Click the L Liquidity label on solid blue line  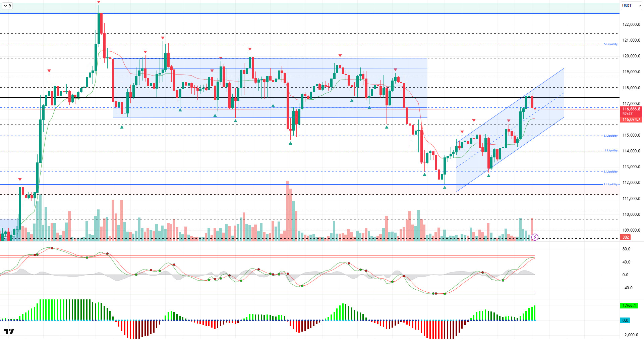click(x=611, y=184)
